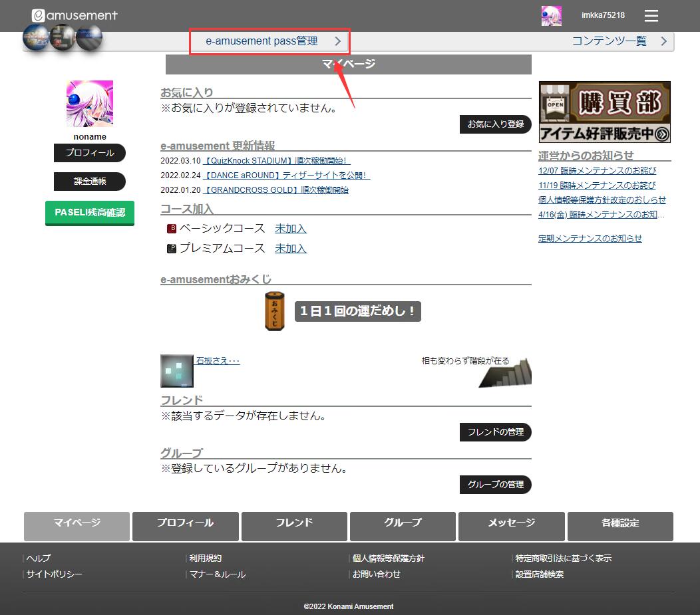Click the お気に入り登録 button
700x615 pixels.
pyautogui.click(x=495, y=124)
